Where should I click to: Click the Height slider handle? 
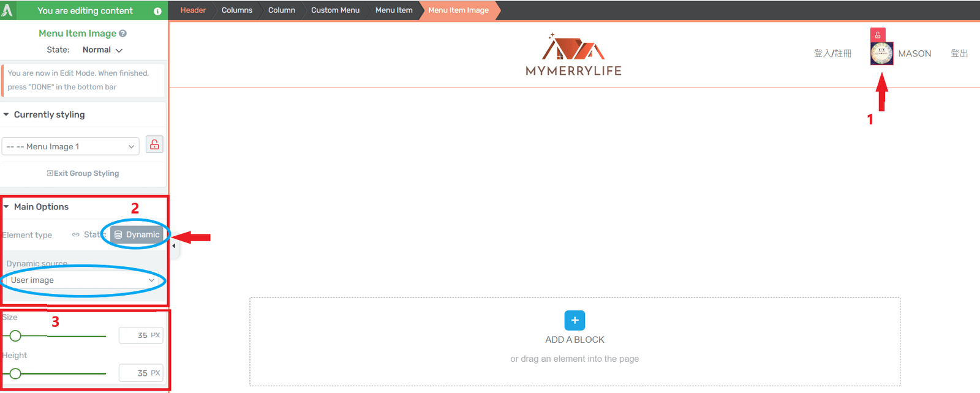coord(15,373)
